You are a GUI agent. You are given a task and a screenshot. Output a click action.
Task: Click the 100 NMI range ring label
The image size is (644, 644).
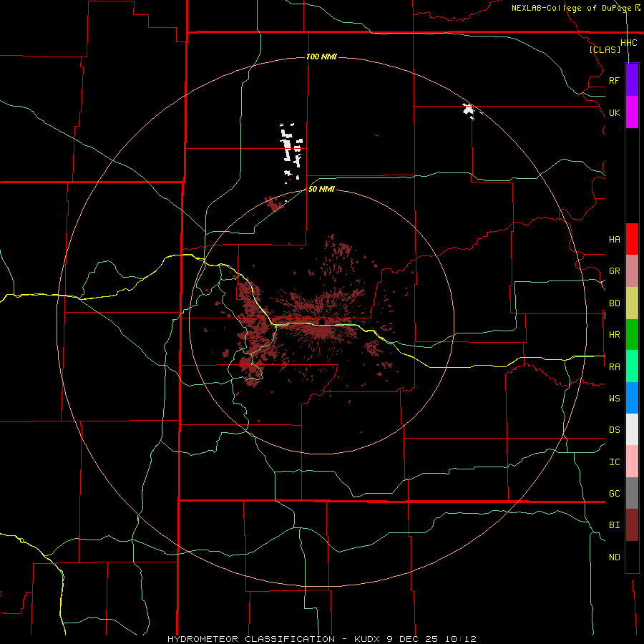pos(321,57)
